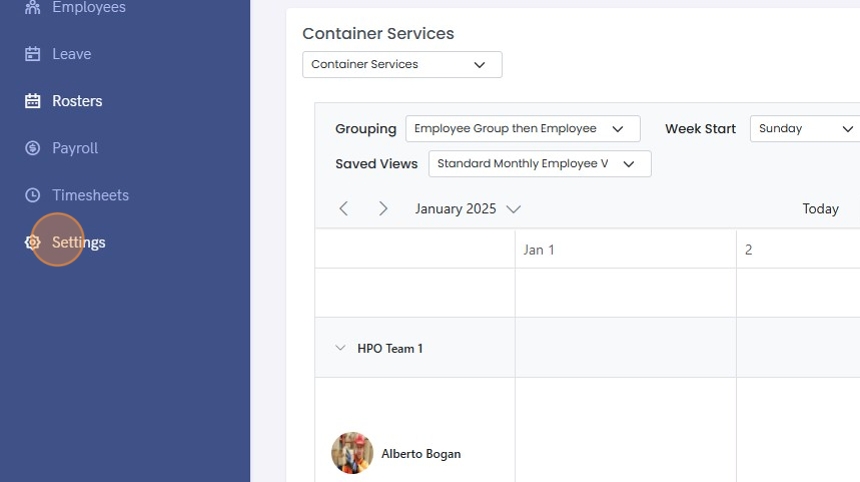Open the Saved Views dropdown
Screen dimensions: 860x482
539,164
